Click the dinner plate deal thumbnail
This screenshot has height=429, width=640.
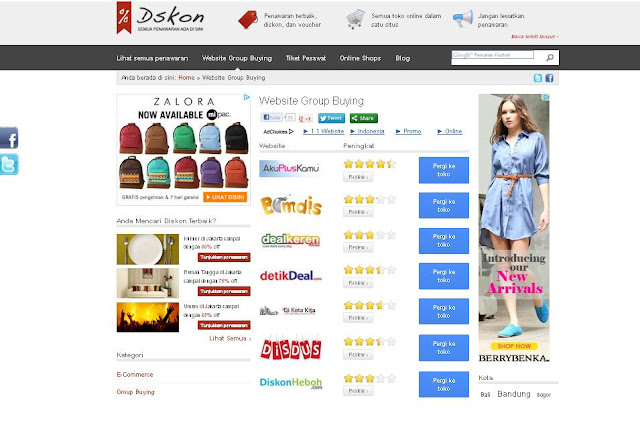[x=148, y=249]
